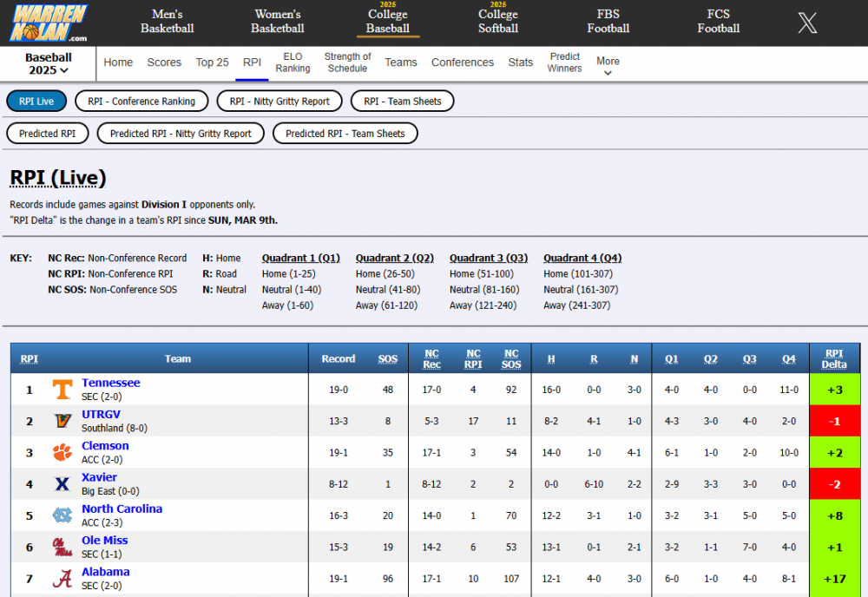Click the Alabama team logo
The height and width of the screenshot is (597, 868).
[62, 579]
